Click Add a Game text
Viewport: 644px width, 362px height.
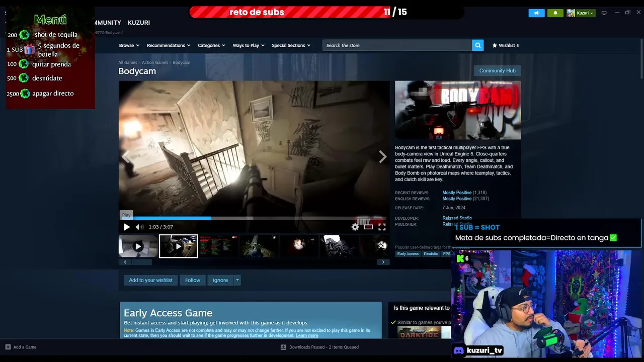25,347
